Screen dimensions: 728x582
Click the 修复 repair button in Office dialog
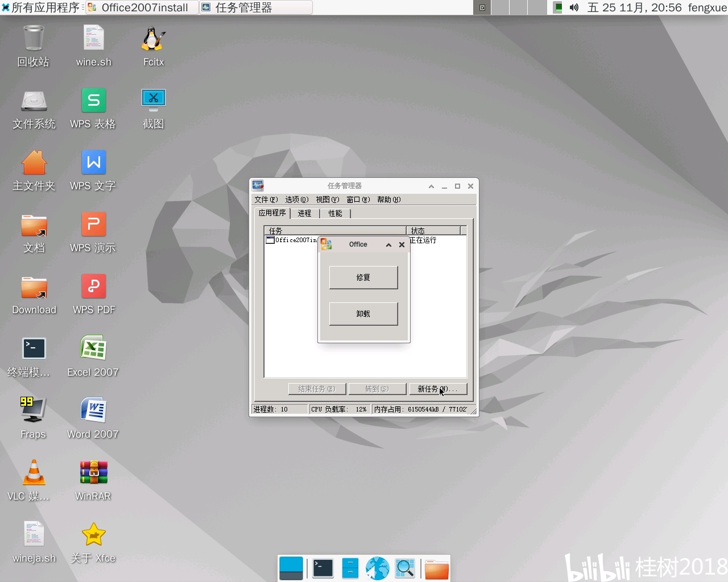(x=363, y=277)
